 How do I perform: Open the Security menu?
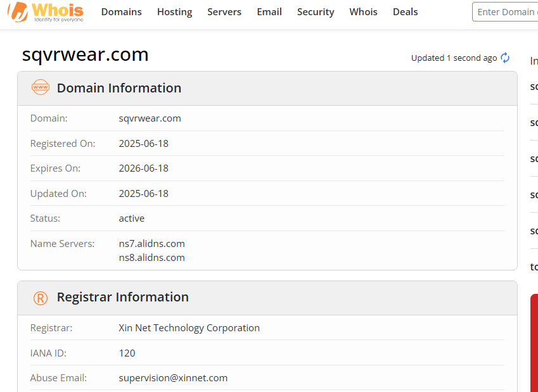[x=316, y=12]
